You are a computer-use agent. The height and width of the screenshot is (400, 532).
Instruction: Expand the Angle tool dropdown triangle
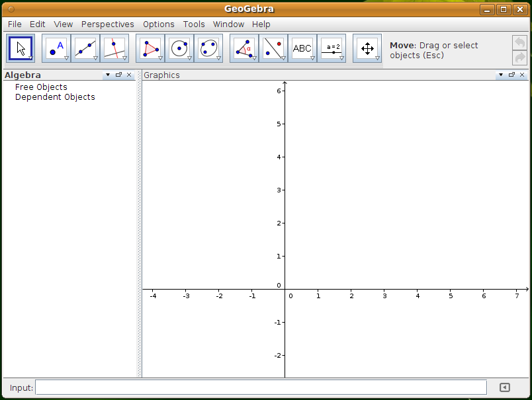point(255,58)
